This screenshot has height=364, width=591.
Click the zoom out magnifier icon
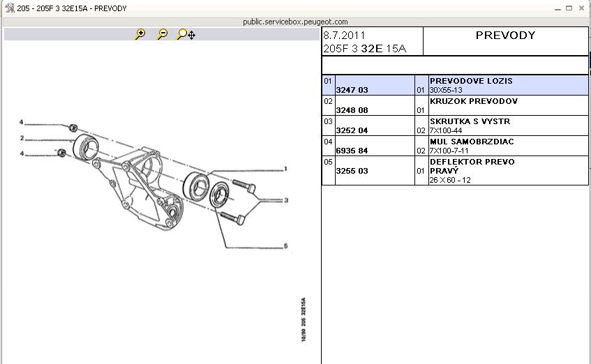(x=163, y=34)
